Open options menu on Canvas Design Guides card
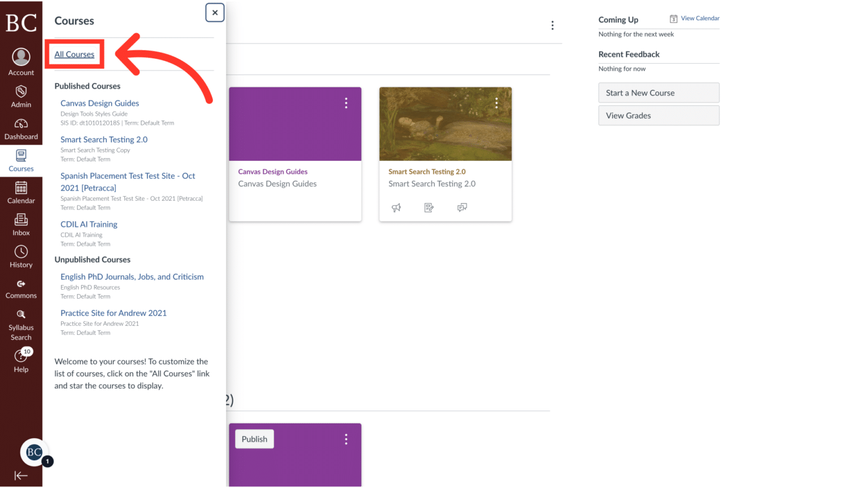Screen dimensions: 868x488 (x=346, y=103)
